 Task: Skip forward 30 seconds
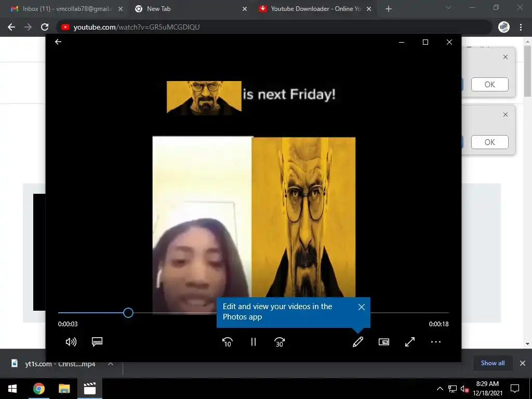[279, 342]
